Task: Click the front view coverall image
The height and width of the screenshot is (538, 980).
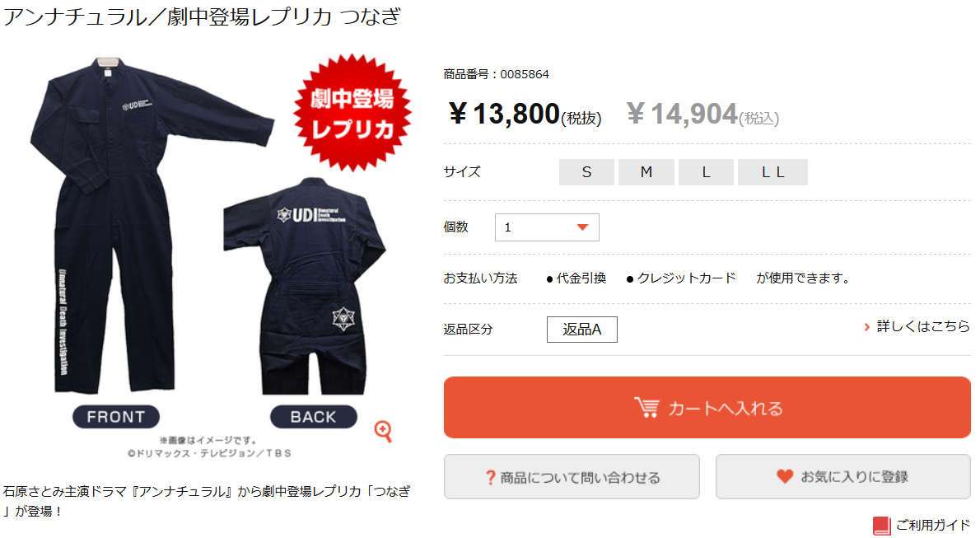Action: click(x=150, y=225)
